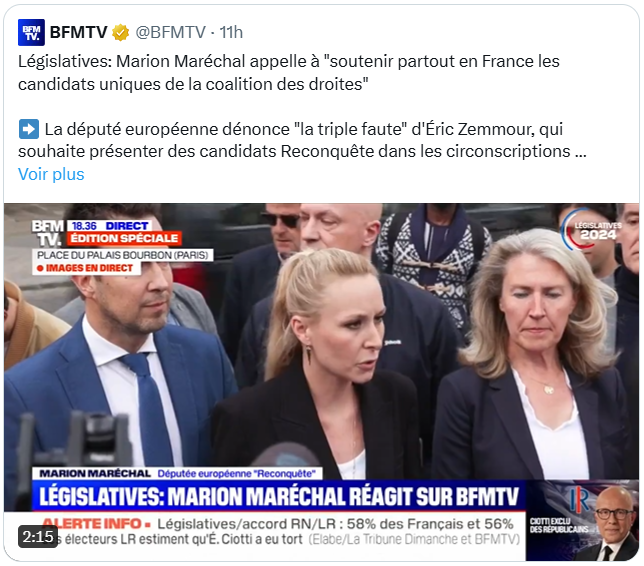Screen dimensions: 644x566
Task: Click the Place du Palais Bourbon label
Action: [123, 255]
